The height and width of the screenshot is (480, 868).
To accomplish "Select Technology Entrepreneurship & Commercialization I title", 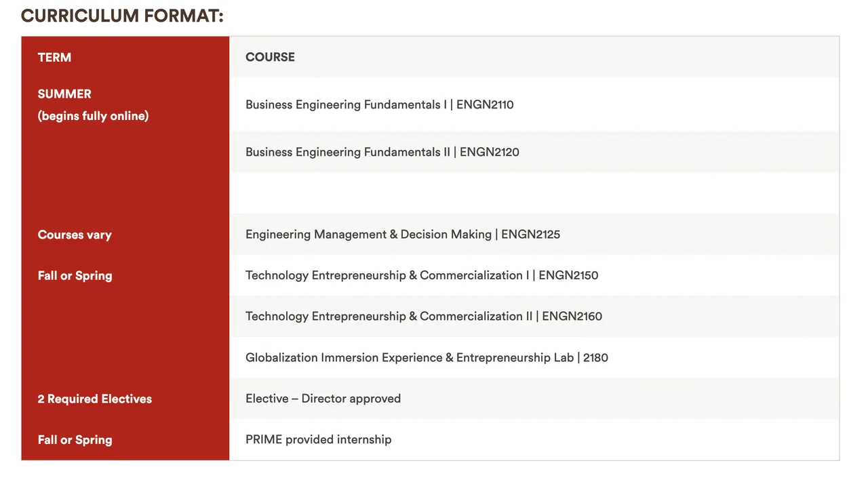I will [387, 276].
